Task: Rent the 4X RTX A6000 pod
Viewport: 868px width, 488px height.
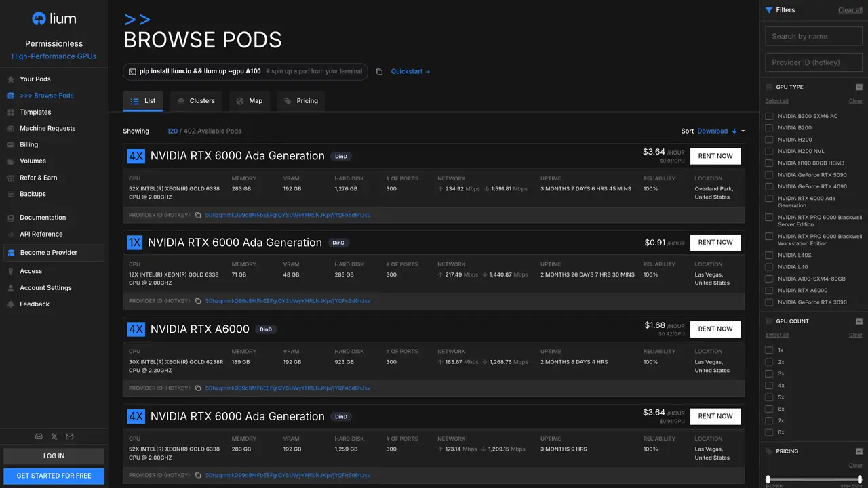Action: coord(715,329)
